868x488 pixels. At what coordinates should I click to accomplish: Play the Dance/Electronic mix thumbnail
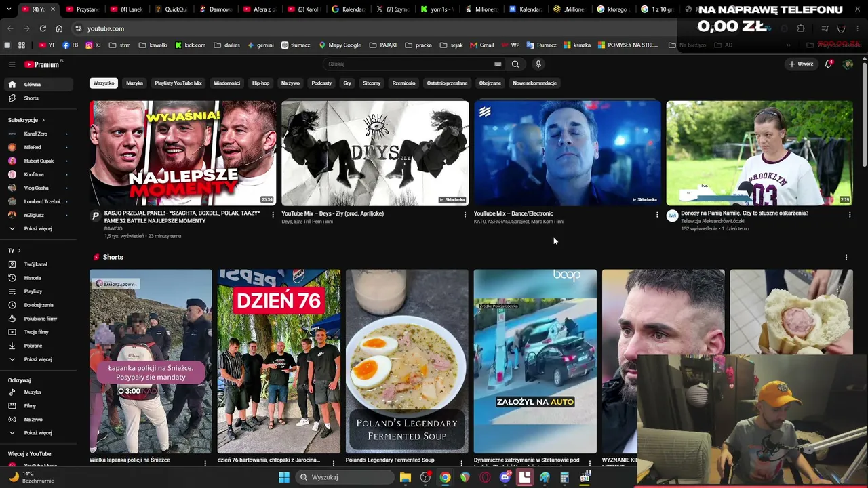[x=567, y=153]
